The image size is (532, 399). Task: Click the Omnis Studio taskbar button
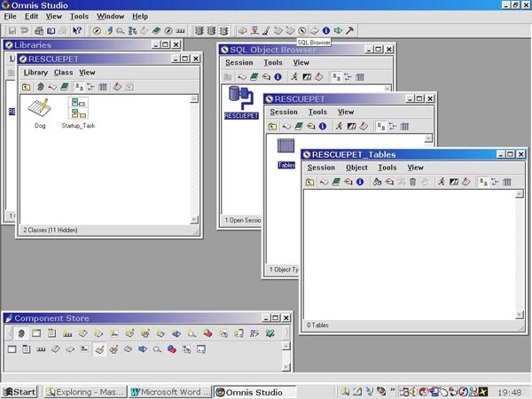point(254,392)
